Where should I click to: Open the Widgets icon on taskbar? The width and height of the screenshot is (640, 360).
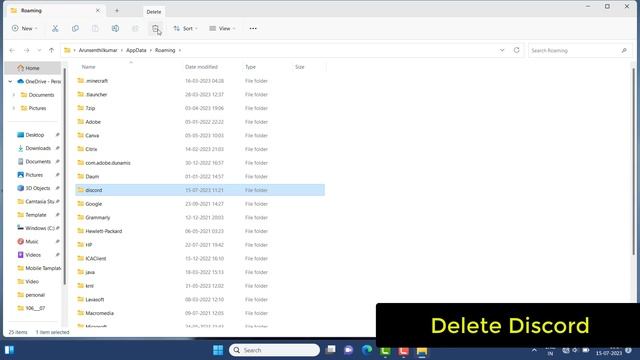pos(9,350)
